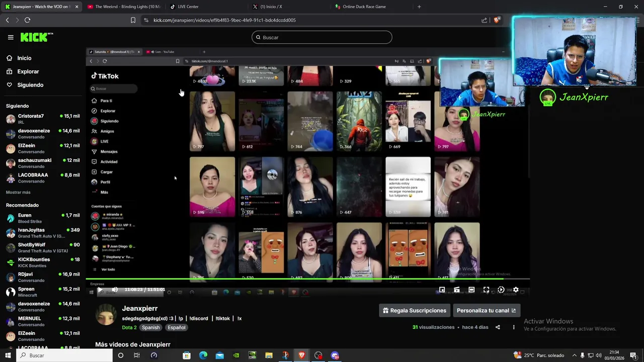The image size is (644, 362).
Task: Open the taskbar clock showing 21:34
Action: 613,355
